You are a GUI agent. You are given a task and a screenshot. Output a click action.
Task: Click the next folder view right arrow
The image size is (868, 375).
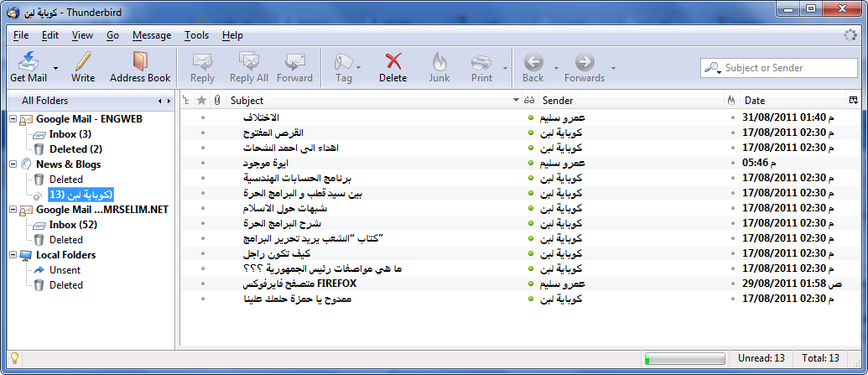tap(168, 101)
